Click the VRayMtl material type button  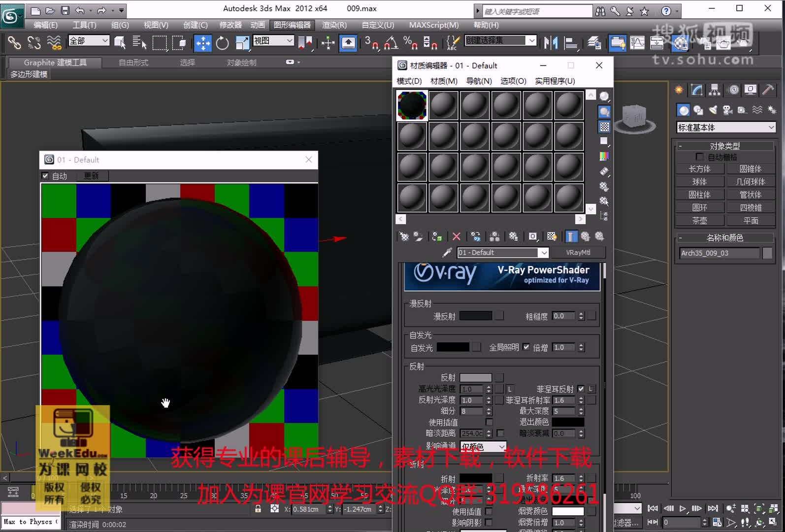coord(578,253)
